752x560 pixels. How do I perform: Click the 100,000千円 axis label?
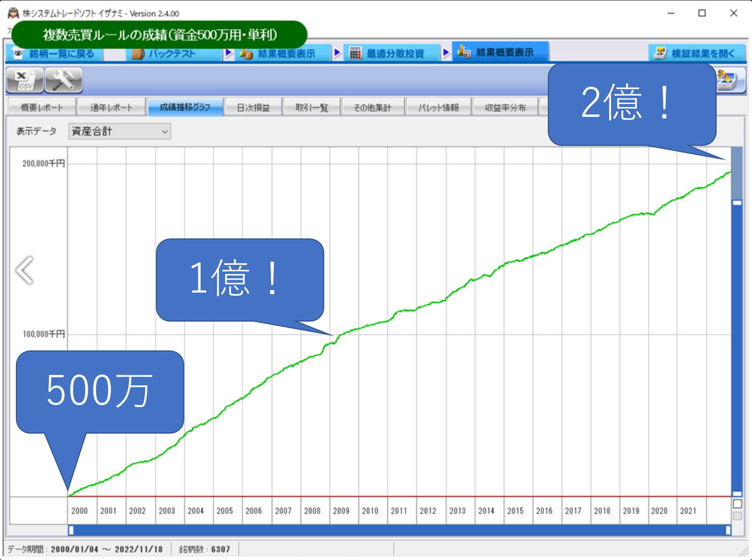tap(43, 334)
